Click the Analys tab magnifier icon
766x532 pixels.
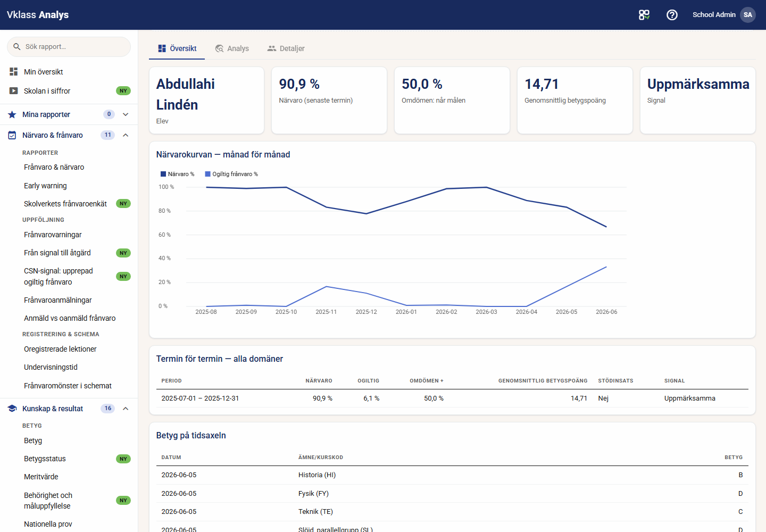pyautogui.click(x=219, y=48)
